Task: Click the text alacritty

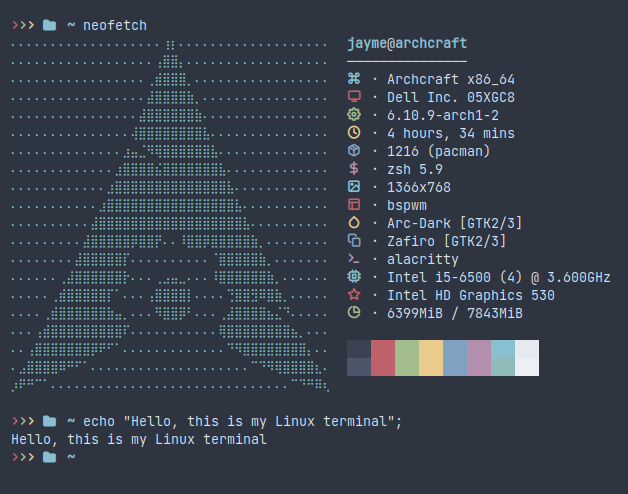Action: (x=423, y=259)
